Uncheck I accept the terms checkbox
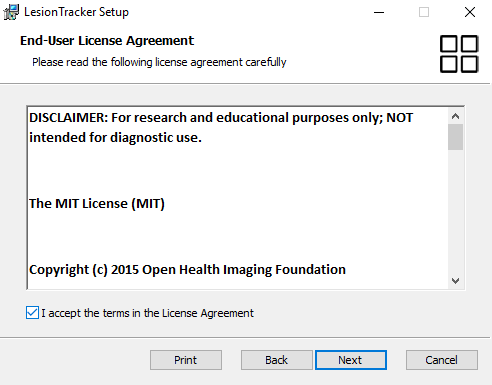The image size is (492, 385). point(32,313)
